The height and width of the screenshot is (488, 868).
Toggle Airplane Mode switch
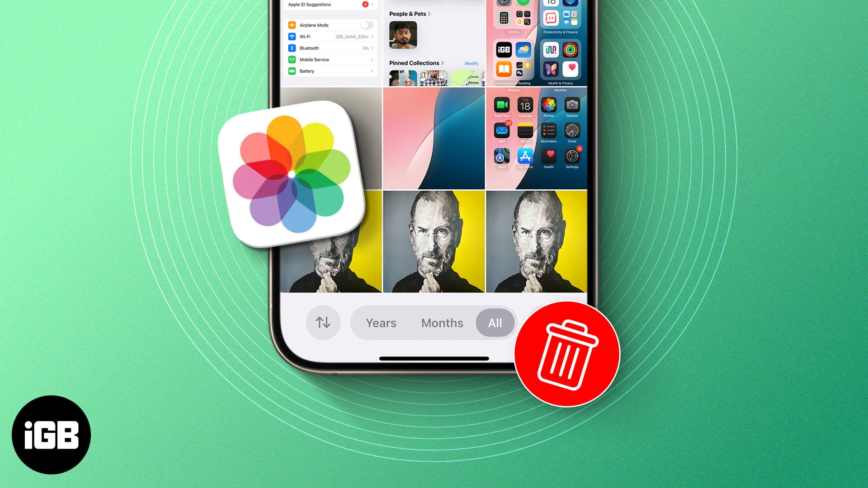point(365,25)
